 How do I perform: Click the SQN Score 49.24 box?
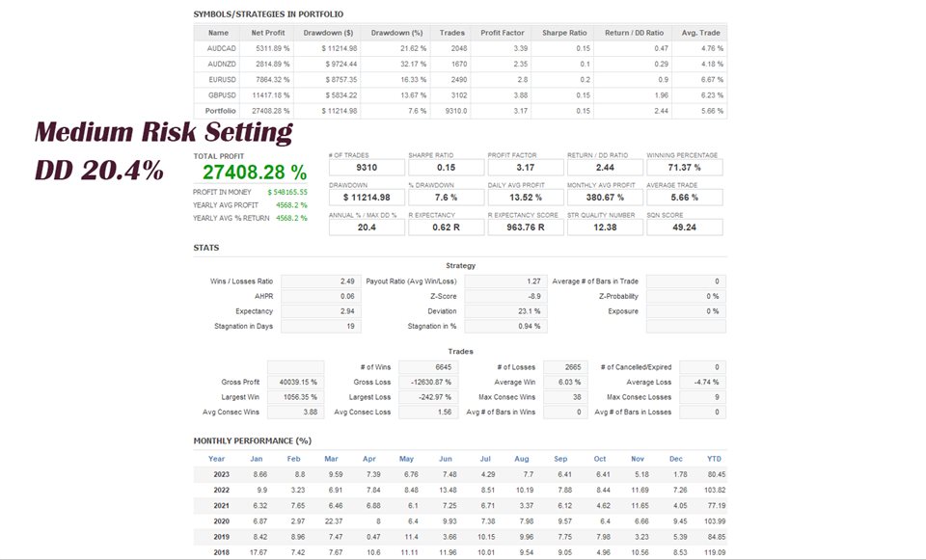point(685,227)
